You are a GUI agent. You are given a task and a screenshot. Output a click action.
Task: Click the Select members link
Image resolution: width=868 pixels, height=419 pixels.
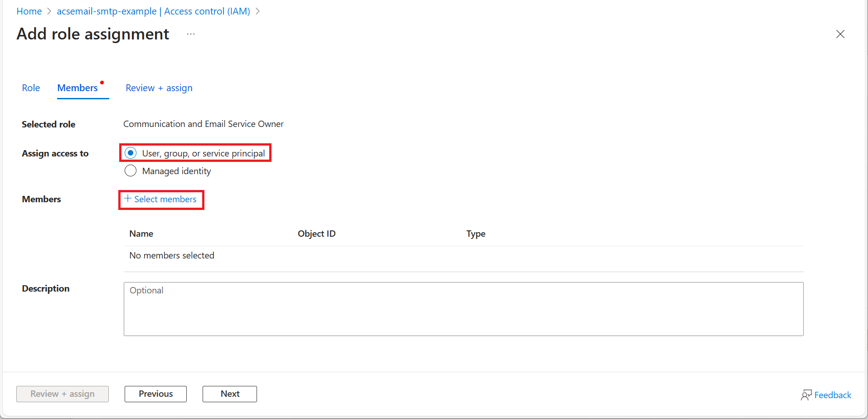(x=165, y=199)
